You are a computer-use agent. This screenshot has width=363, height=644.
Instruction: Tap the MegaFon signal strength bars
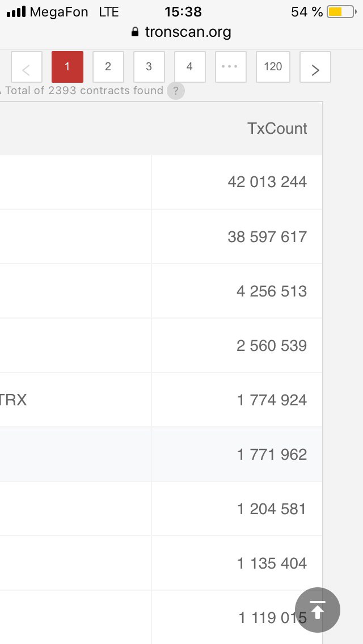16,12
